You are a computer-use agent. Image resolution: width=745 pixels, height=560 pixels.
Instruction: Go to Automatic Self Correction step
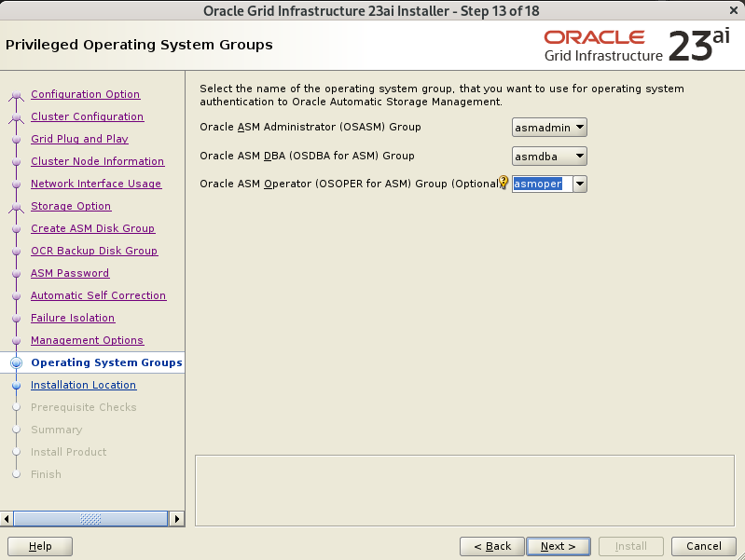(x=98, y=295)
